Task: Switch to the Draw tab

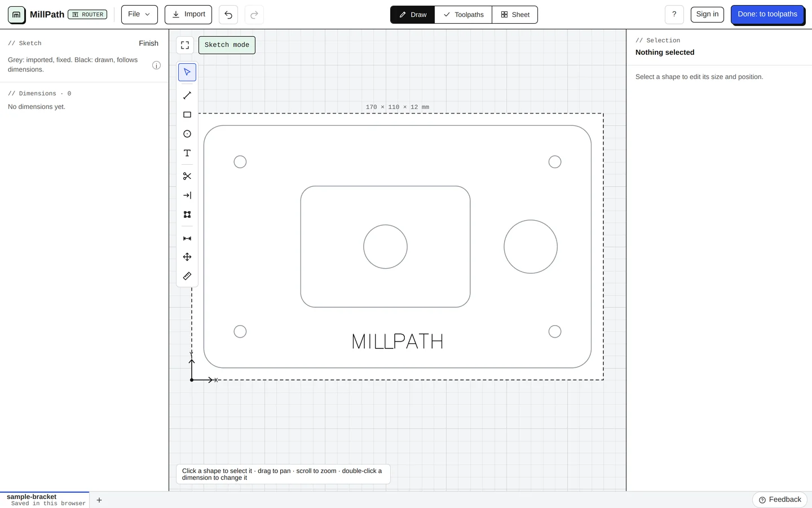Action: click(x=413, y=15)
